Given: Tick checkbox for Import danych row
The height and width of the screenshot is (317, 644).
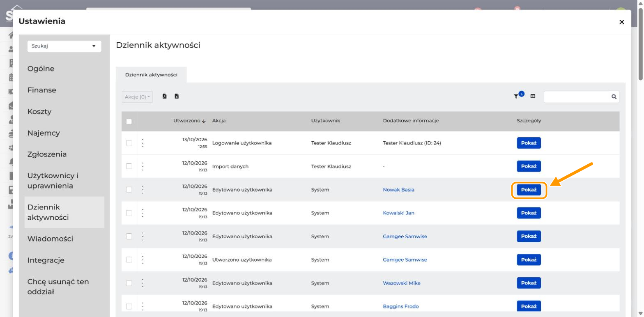Looking at the screenshot, I should [x=129, y=166].
